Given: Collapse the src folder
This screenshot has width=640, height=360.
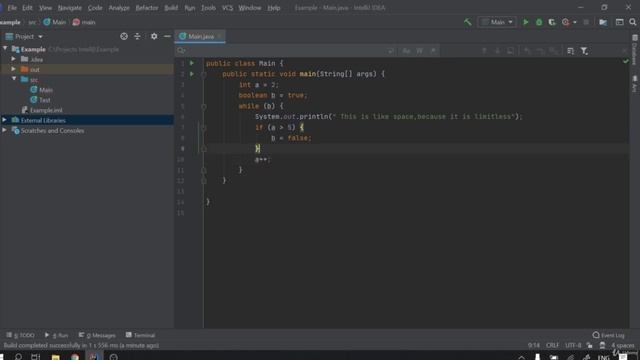Looking at the screenshot, I should pyautogui.click(x=14, y=79).
